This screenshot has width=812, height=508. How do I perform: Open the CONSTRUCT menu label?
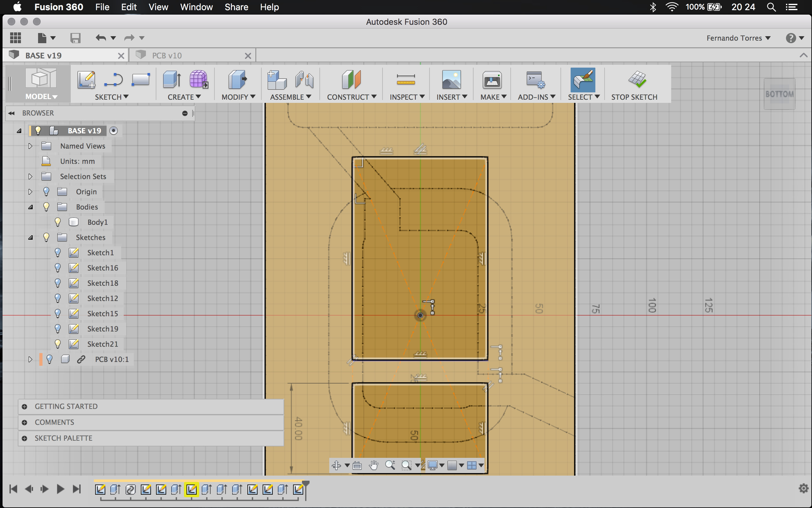pos(352,97)
